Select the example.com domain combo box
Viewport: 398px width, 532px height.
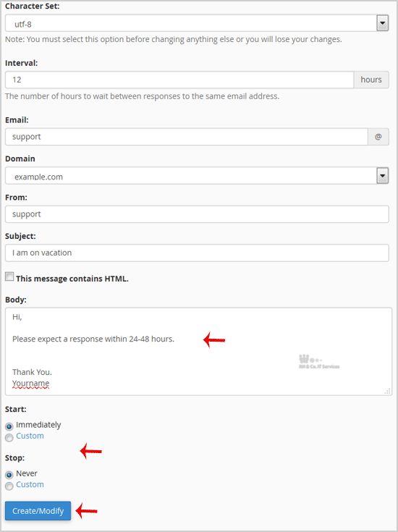pyautogui.click(x=197, y=176)
